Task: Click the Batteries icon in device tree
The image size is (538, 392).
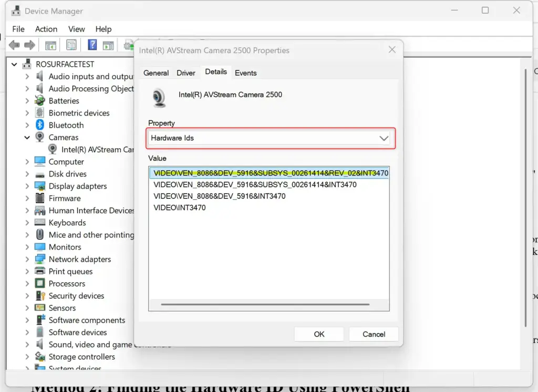Action: (x=40, y=100)
